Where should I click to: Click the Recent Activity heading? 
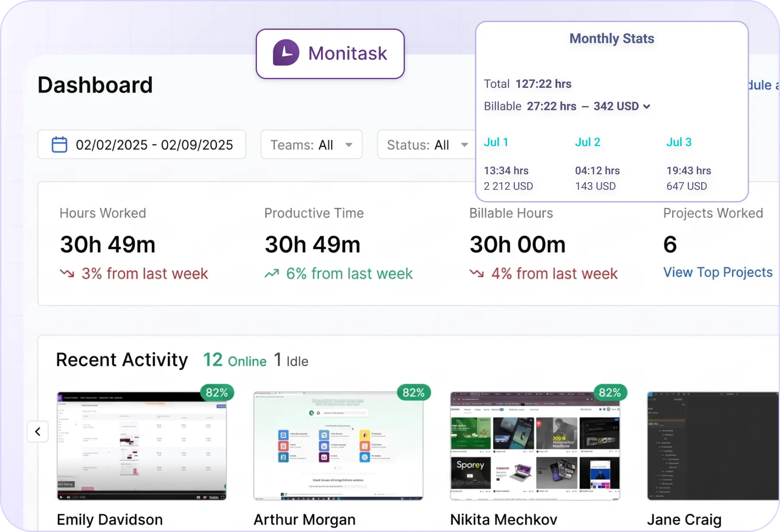(x=122, y=360)
